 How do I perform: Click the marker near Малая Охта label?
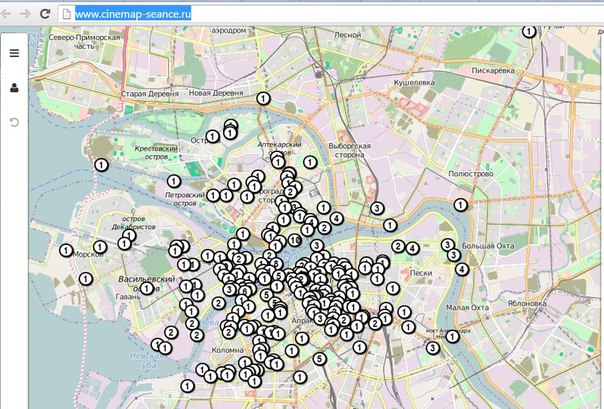[x=452, y=336]
